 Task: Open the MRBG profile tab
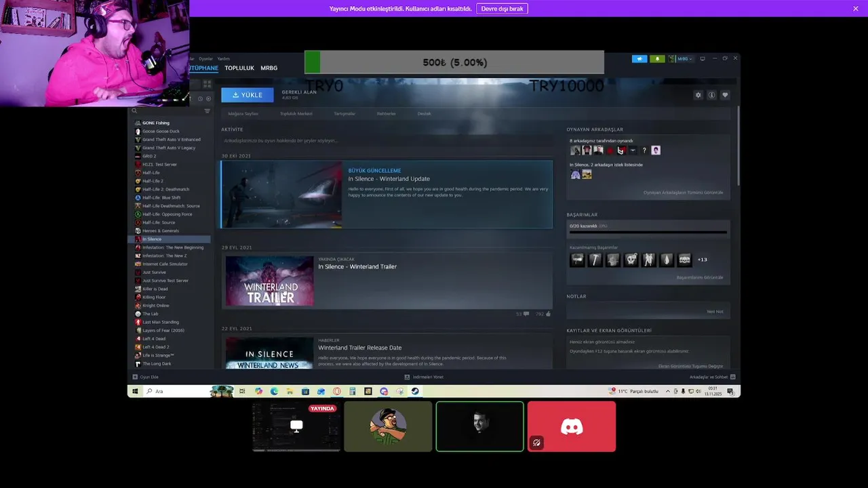click(269, 68)
